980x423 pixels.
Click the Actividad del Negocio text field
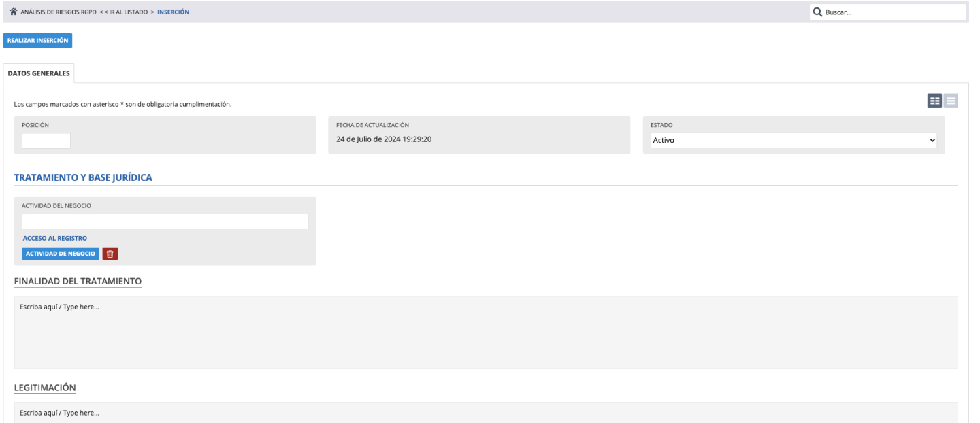pos(165,222)
